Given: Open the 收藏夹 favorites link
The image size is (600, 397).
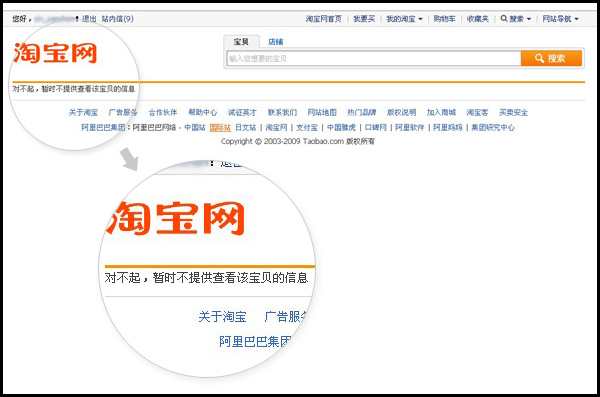Looking at the screenshot, I should pos(478,19).
